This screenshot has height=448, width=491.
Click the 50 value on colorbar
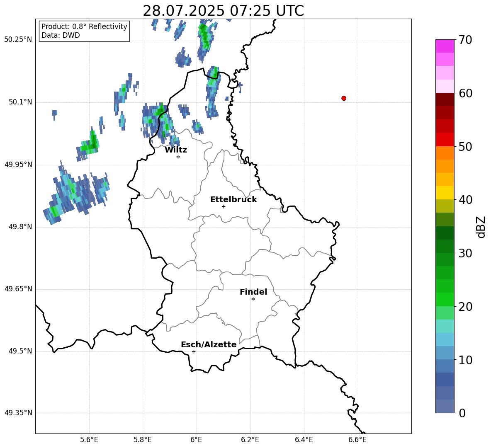coord(465,146)
